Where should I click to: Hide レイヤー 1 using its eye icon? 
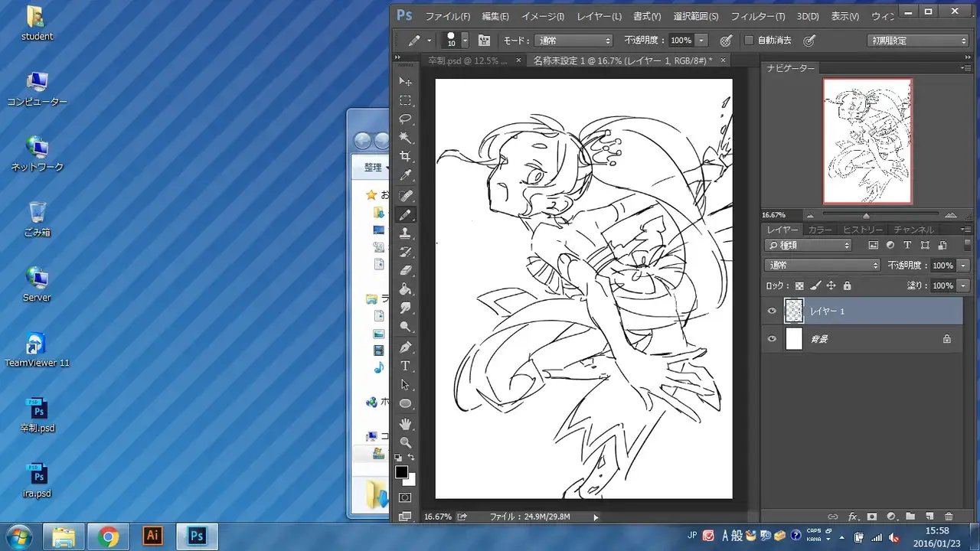772,311
